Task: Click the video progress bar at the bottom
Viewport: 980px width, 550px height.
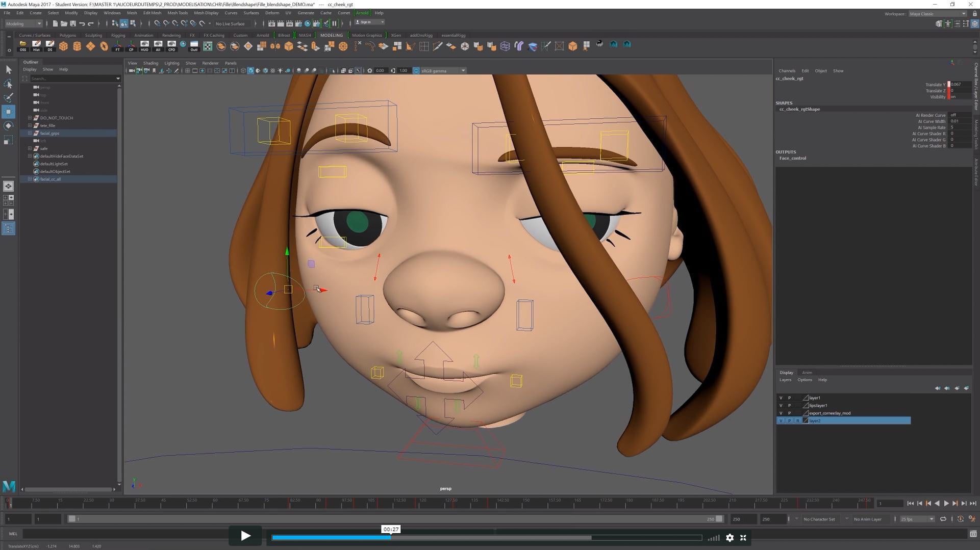Action: 485,538
